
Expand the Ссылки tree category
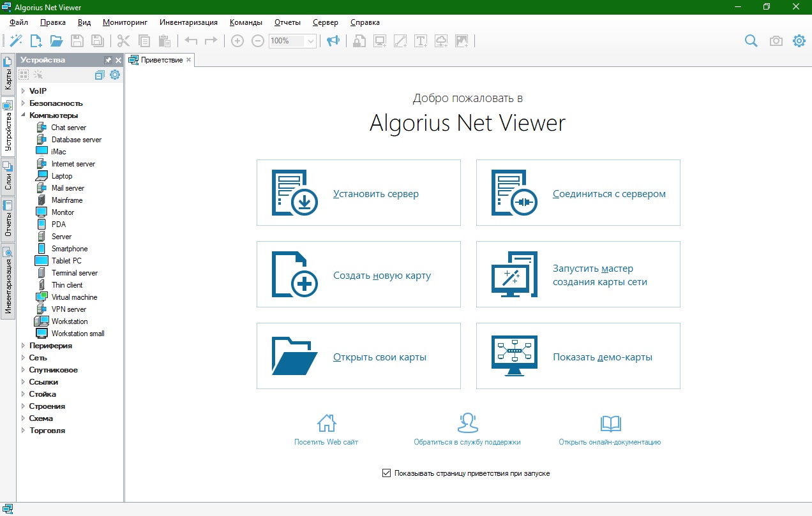tap(23, 382)
